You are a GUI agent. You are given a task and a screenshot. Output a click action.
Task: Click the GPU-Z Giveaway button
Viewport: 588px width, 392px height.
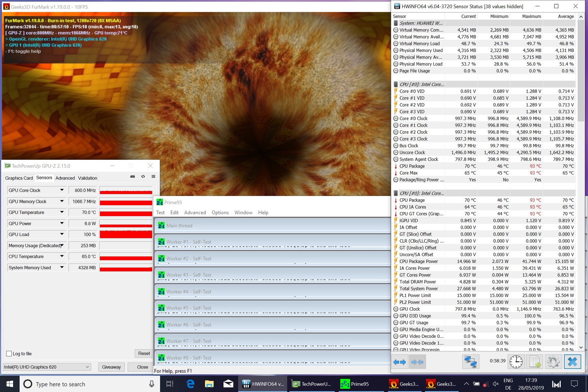coord(111,367)
